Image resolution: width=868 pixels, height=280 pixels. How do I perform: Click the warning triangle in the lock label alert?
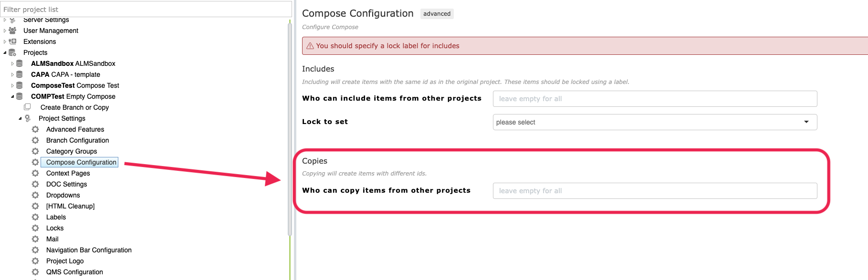click(x=310, y=46)
